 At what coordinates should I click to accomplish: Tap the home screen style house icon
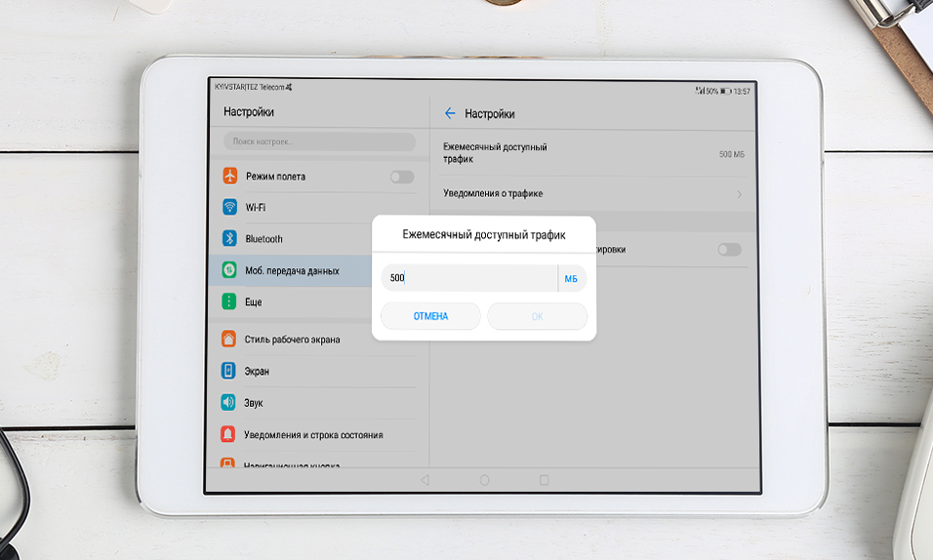pyautogui.click(x=228, y=339)
